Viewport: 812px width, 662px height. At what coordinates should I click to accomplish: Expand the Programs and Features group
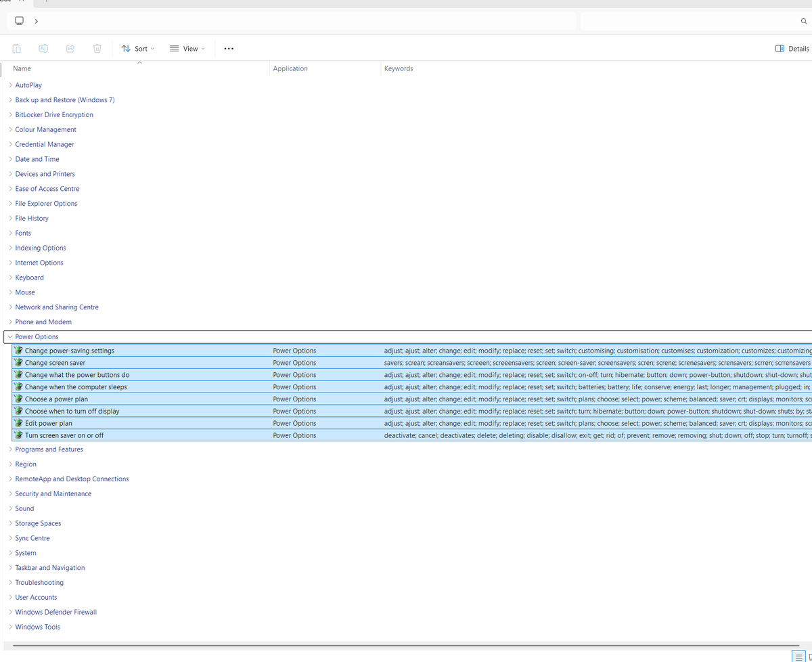pyautogui.click(x=10, y=449)
